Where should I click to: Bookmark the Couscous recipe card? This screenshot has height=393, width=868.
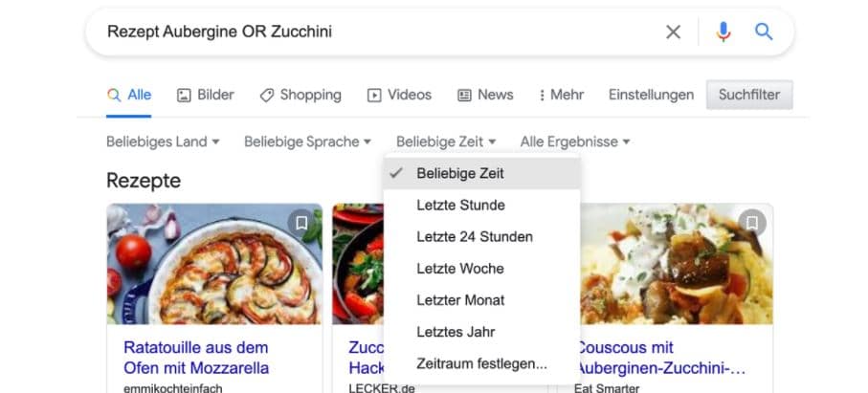[752, 223]
